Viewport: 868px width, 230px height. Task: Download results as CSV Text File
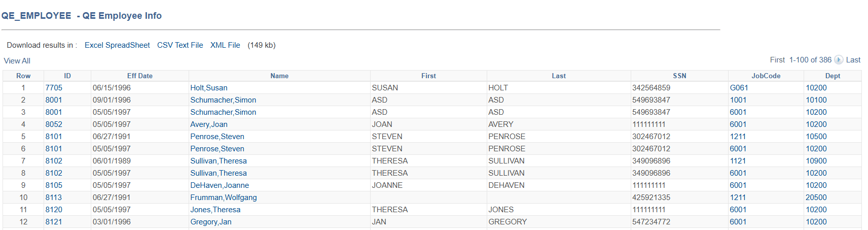[180, 45]
